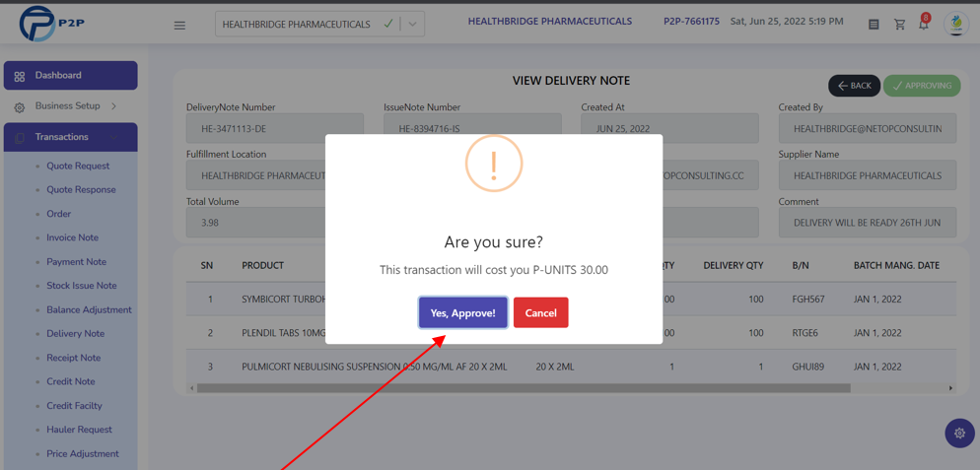Click the Total Volume field 3.98
980x470 pixels.
point(255,223)
